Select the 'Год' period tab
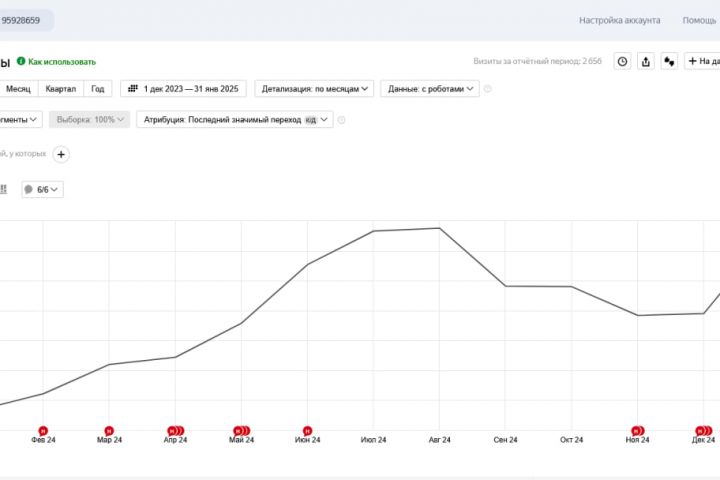 coord(98,89)
